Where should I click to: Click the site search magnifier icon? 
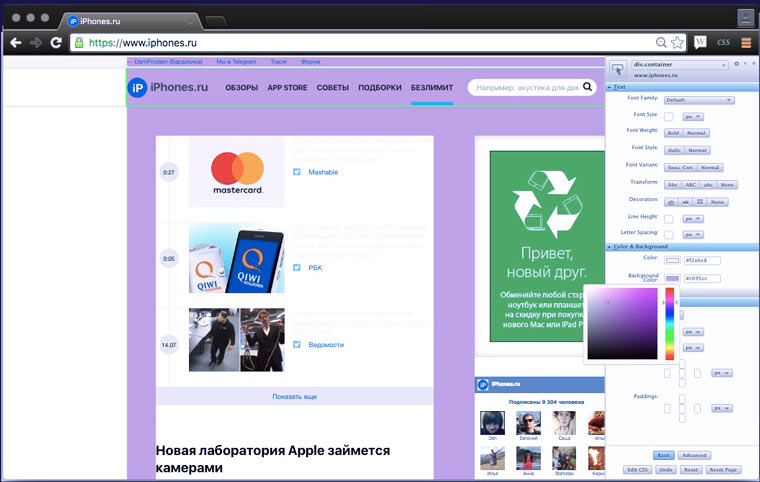pyautogui.click(x=587, y=87)
